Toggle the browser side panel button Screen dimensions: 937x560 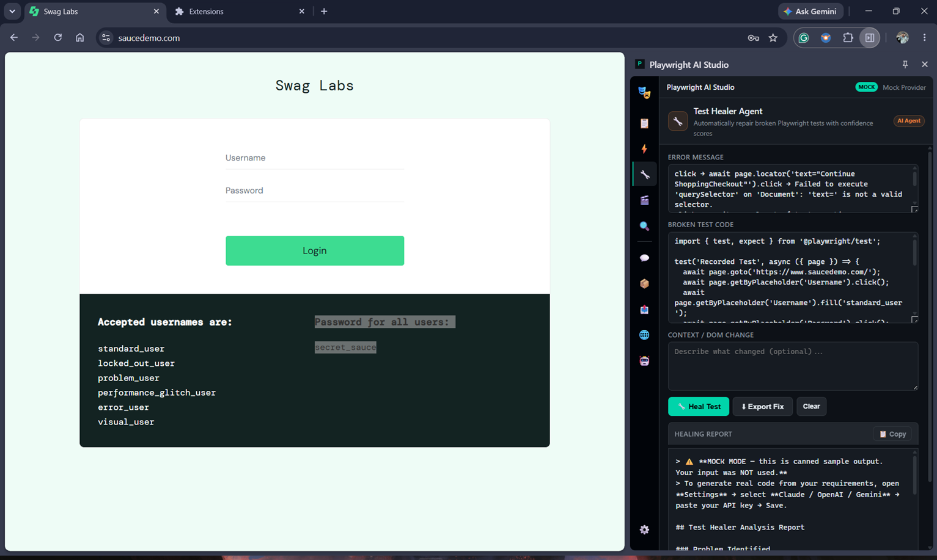(x=870, y=38)
